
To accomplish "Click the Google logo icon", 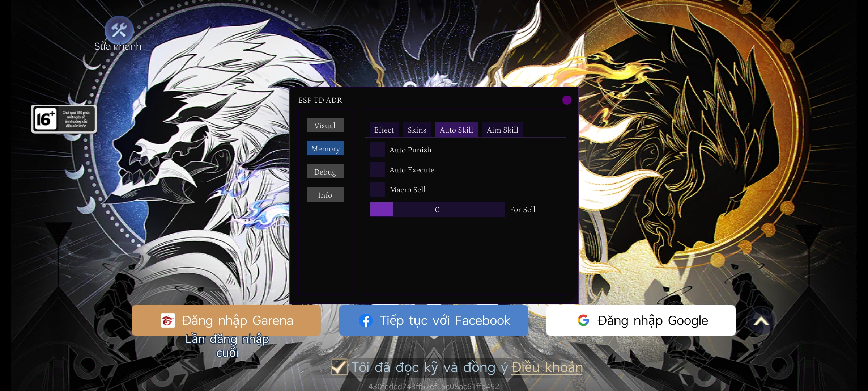I will click(583, 320).
